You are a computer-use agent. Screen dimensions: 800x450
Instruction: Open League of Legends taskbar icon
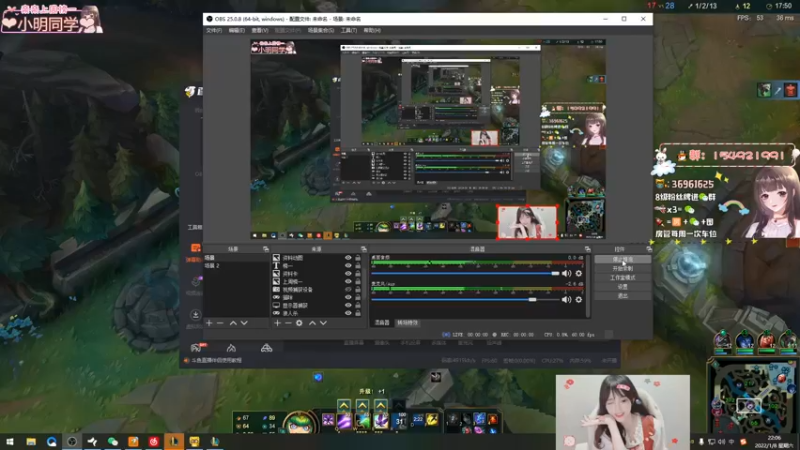(174, 441)
